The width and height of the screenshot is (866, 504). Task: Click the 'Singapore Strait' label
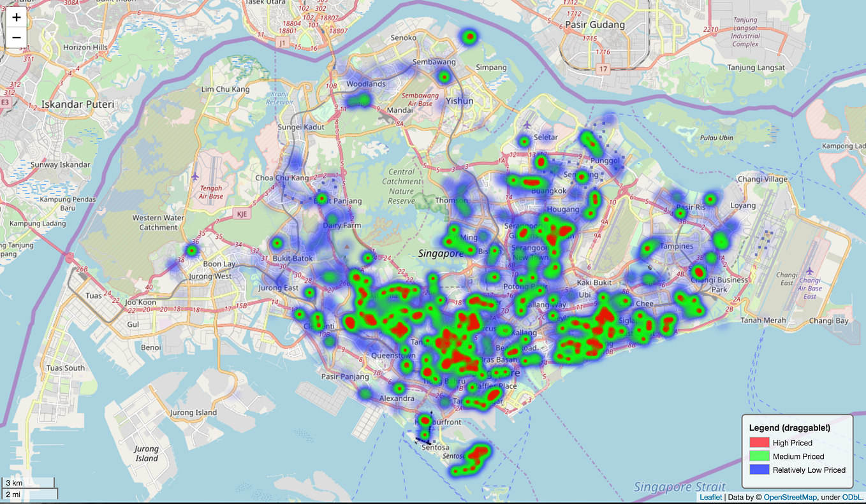click(681, 487)
